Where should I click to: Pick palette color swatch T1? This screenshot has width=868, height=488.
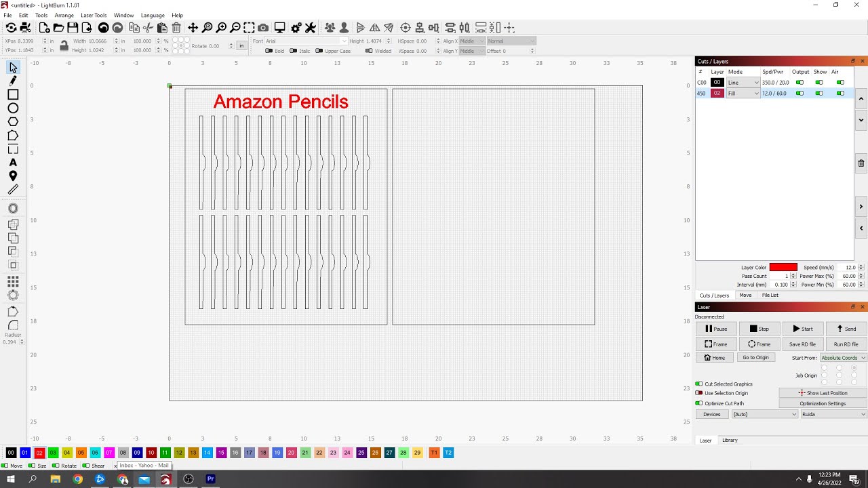click(434, 453)
